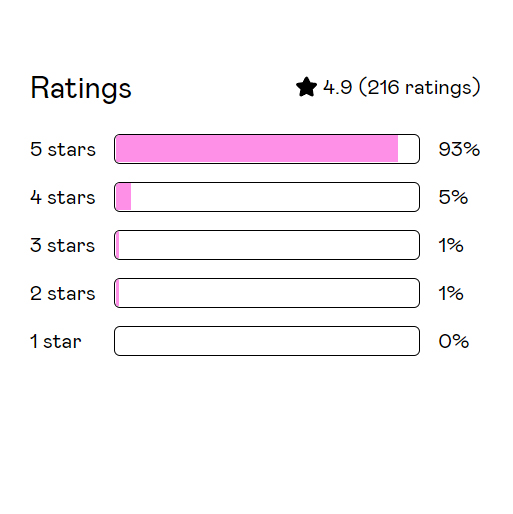Image resolution: width=513 pixels, height=514 pixels.
Task: Select the 4 stars label
Action: coord(63,197)
